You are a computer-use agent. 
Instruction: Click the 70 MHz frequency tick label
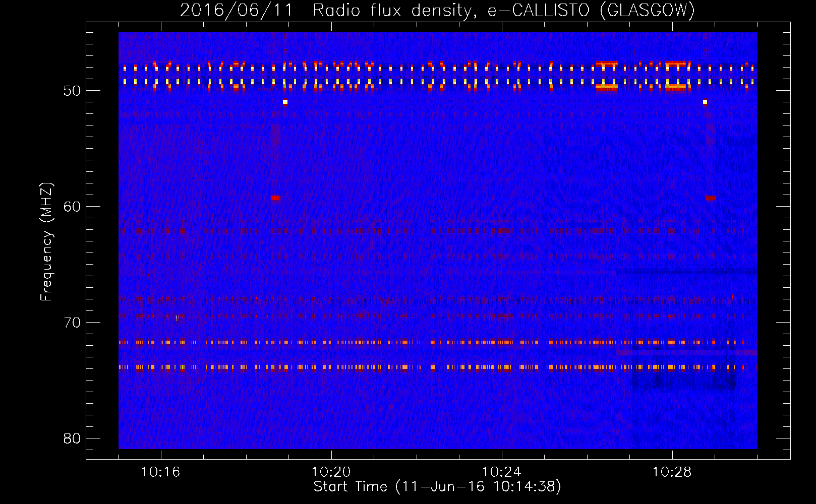(x=72, y=323)
